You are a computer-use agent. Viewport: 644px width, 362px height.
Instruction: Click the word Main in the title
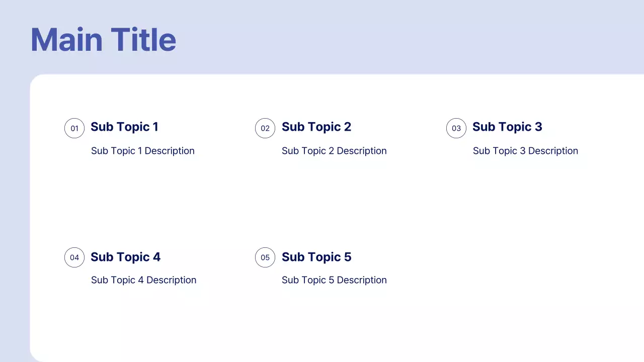click(x=67, y=40)
